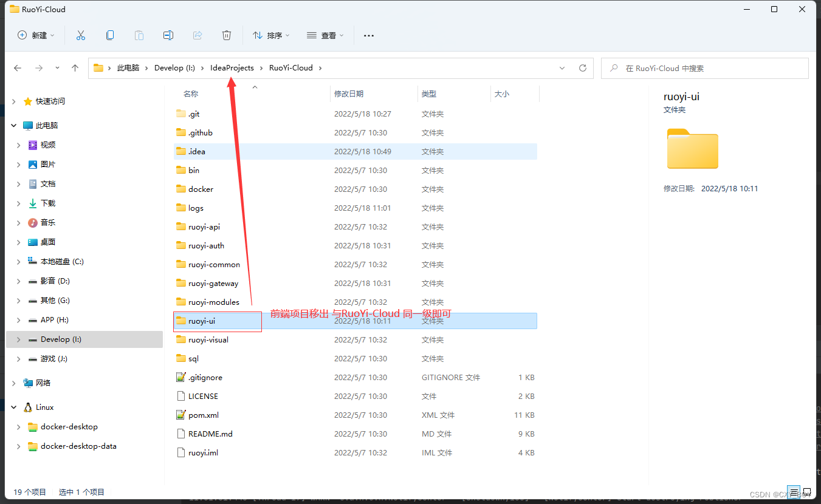
Task: Click 此电脑 in the breadcrumb path
Action: click(128, 68)
